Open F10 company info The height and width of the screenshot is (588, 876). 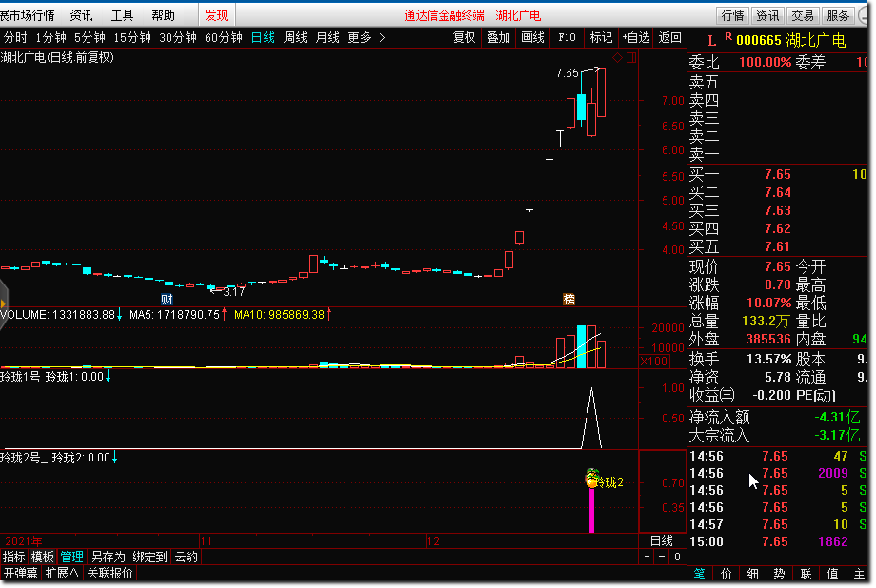point(567,37)
